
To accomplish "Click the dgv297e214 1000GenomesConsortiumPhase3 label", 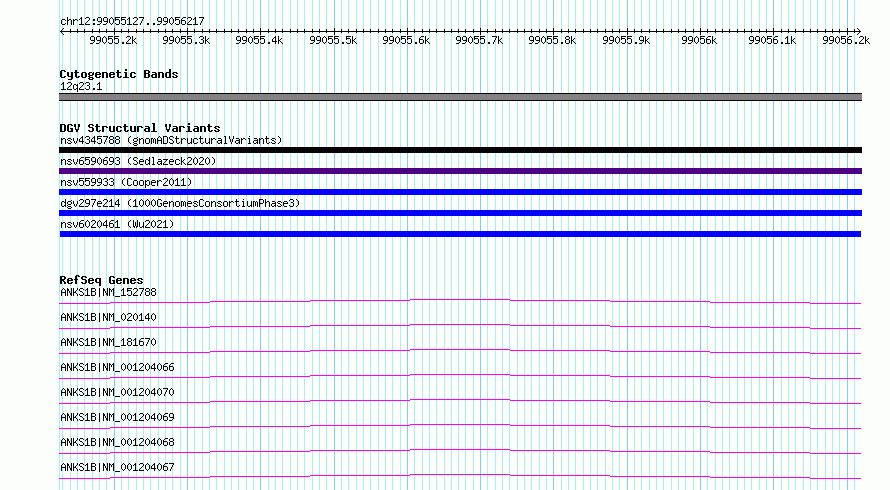I will (x=180, y=203).
